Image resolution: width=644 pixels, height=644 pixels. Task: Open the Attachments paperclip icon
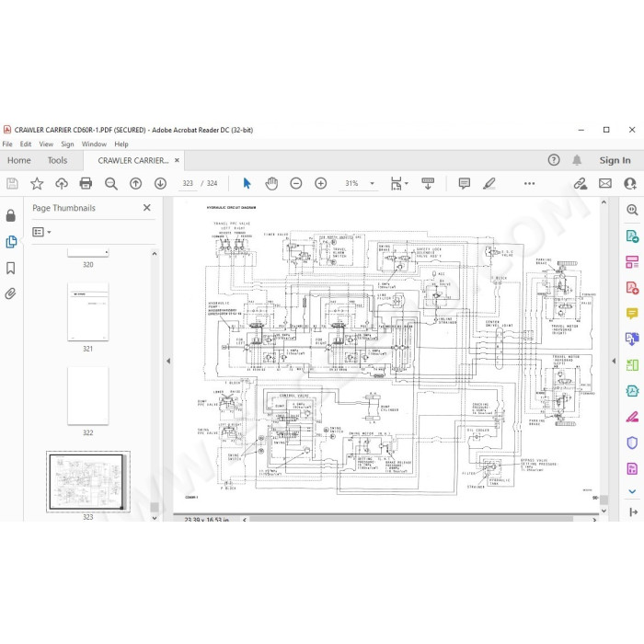tap(11, 293)
